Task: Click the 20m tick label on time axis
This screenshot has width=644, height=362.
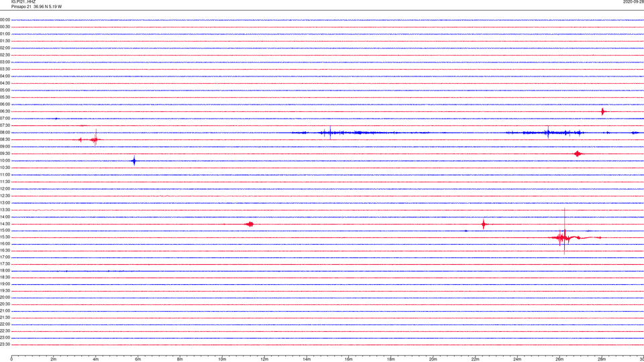Action: tap(433, 359)
